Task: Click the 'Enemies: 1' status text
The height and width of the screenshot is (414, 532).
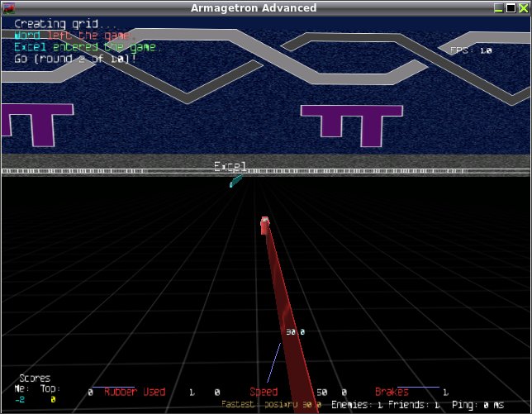Action: pos(357,405)
